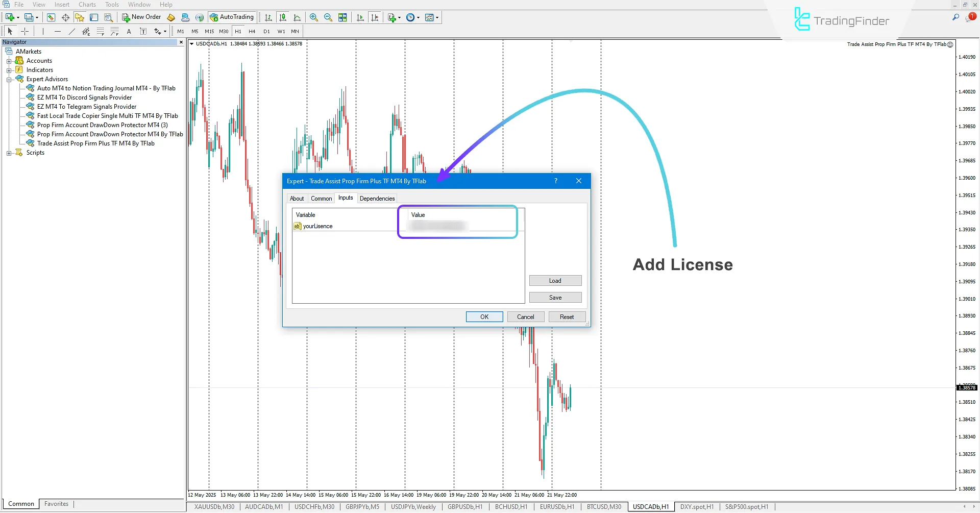Collapse the Expert Advisors tree

tap(9, 79)
